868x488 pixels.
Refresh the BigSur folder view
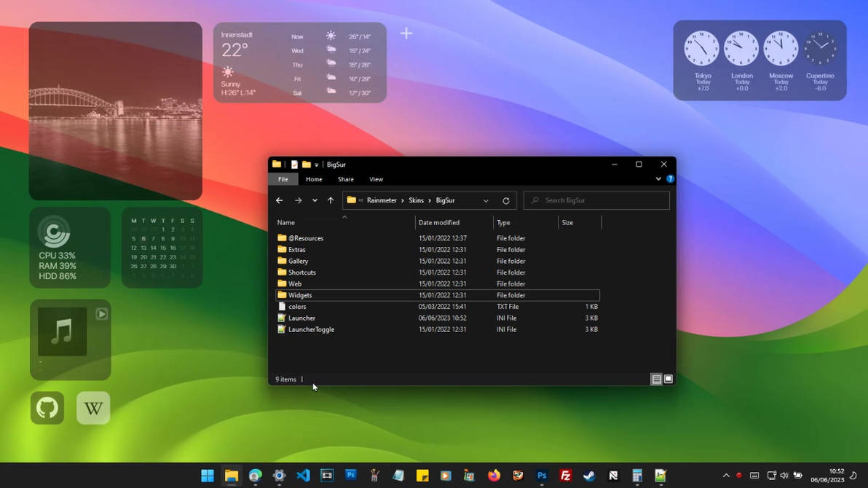[506, 200]
